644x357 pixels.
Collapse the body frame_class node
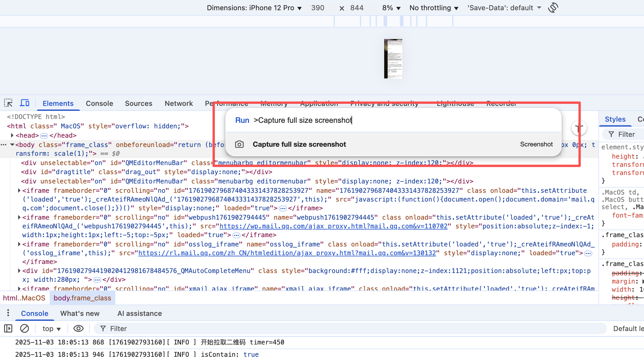12,145
